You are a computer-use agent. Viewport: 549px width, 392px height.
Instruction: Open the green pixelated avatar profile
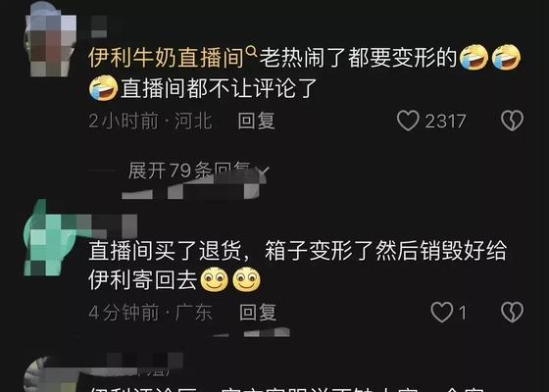coord(50,237)
